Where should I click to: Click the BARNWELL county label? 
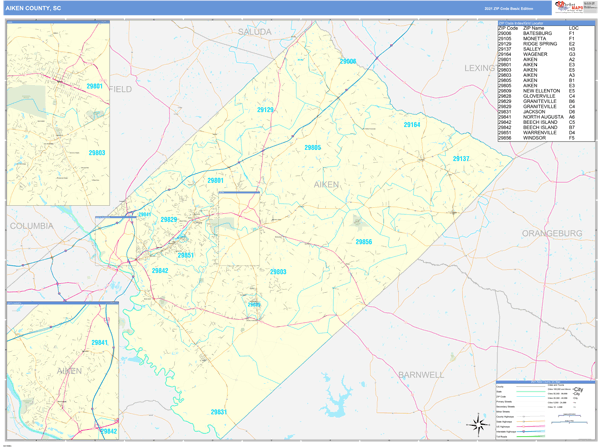click(420, 374)
